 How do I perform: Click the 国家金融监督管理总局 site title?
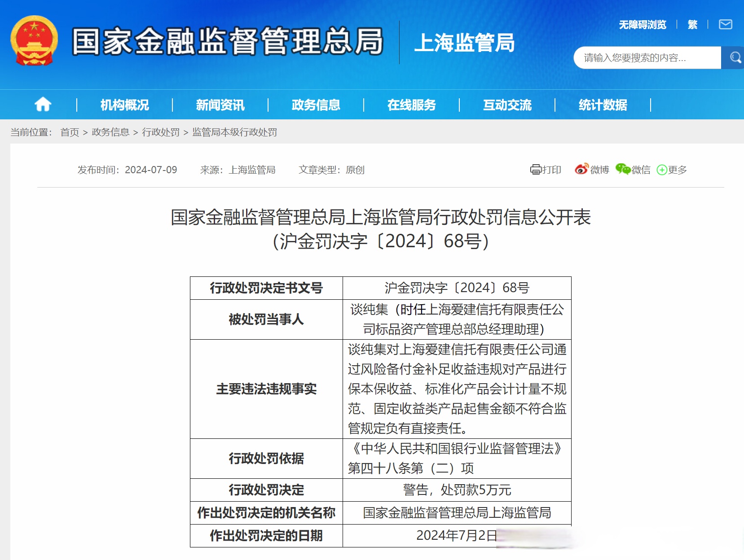click(228, 41)
